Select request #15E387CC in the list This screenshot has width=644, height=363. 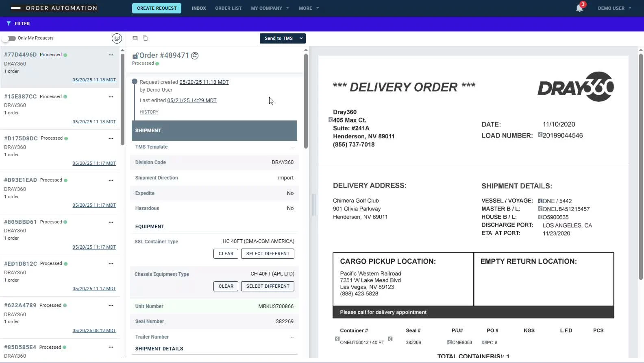coord(60,109)
